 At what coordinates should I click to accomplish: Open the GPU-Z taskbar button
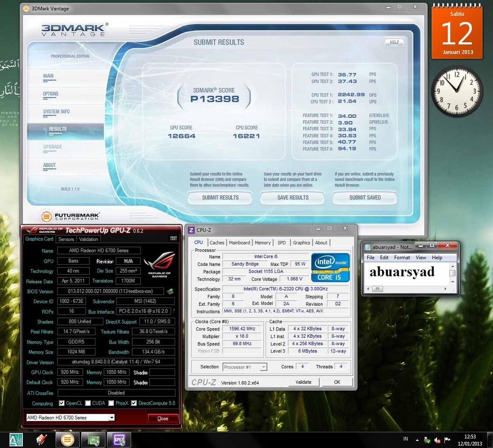click(93, 440)
